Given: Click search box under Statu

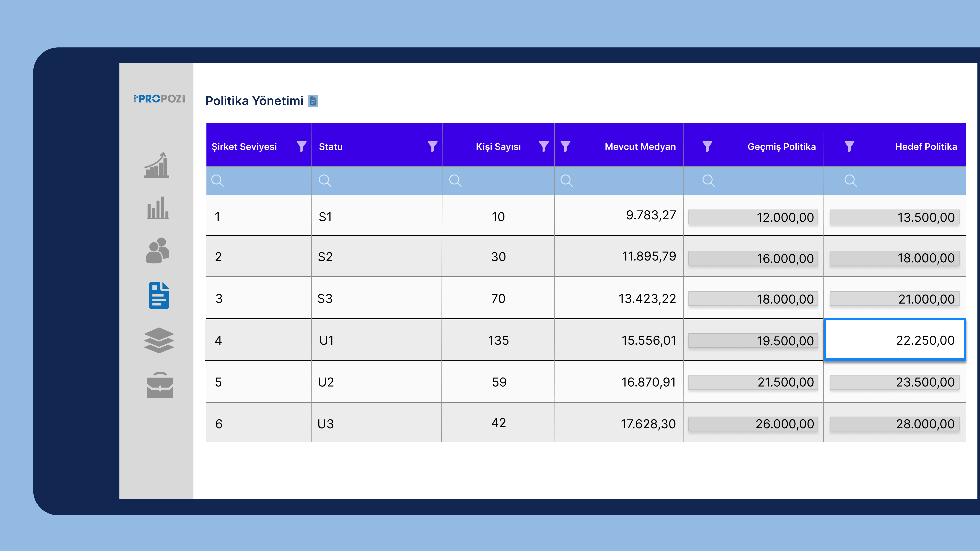Looking at the screenshot, I should (x=377, y=181).
